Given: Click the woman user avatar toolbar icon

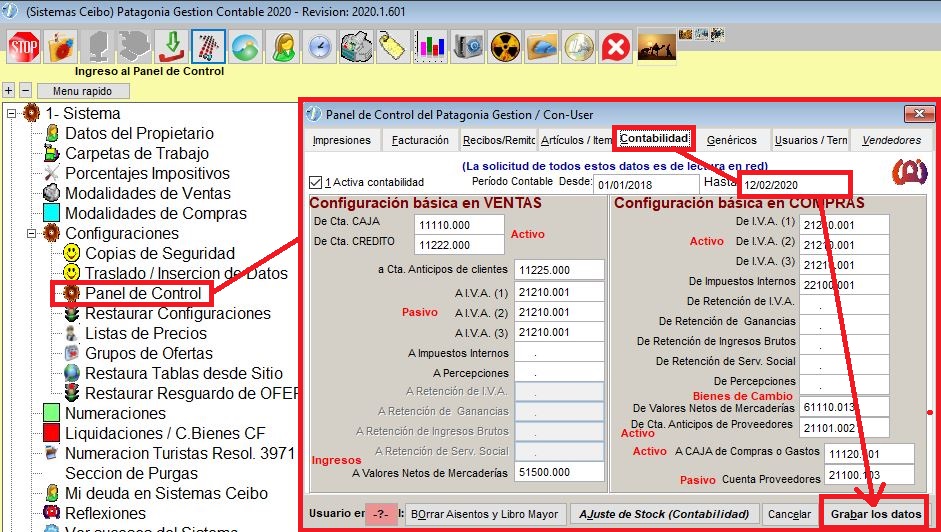Looking at the screenshot, I should coord(283,47).
